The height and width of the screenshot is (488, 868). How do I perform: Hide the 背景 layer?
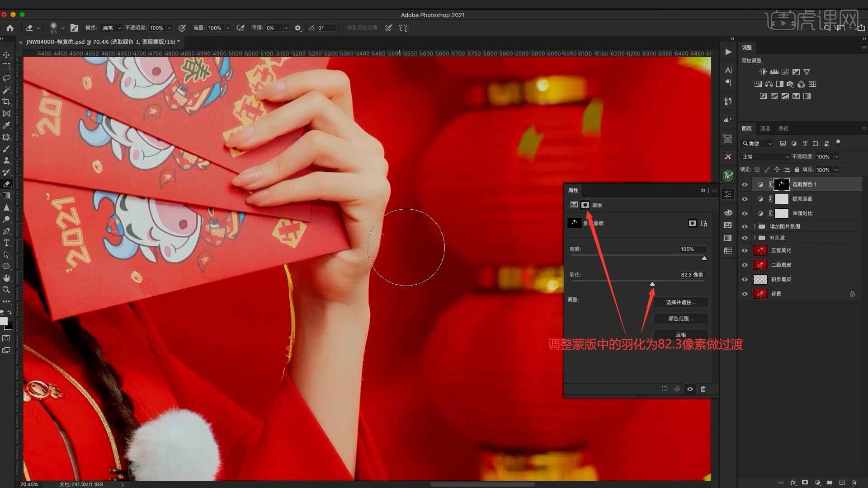tap(745, 294)
